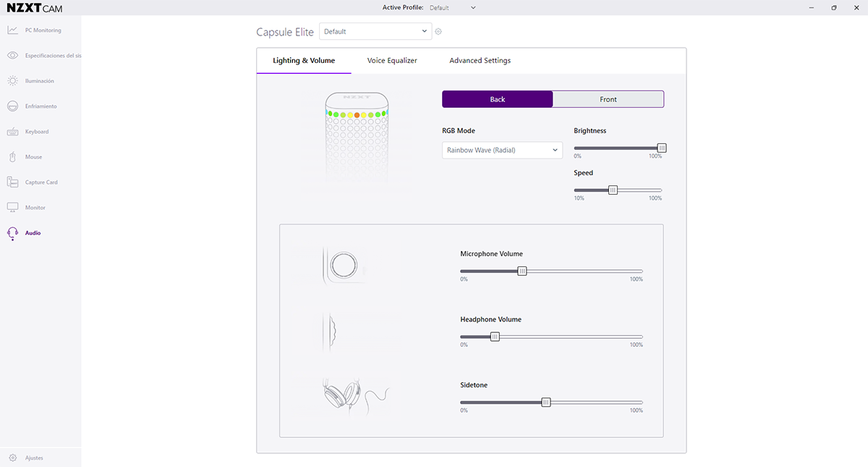Open Ajustes settings at sidebar bottom
The image size is (868, 467).
(41, 458)
